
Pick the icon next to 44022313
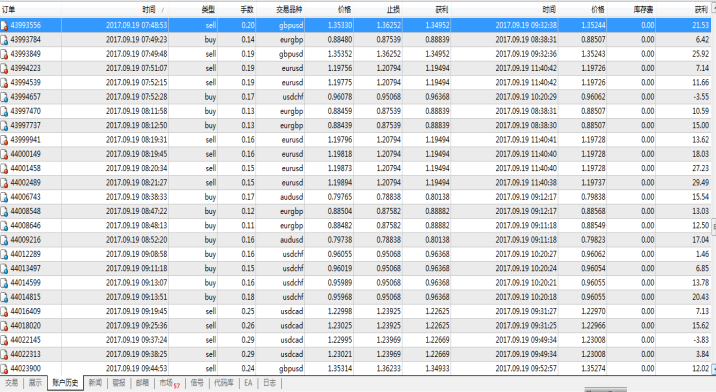click(x=4, y=355)
